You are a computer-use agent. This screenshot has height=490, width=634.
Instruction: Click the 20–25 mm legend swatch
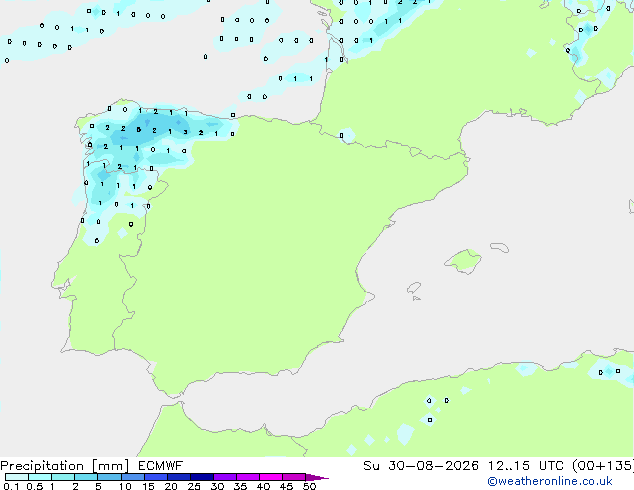[x=178, y=477]
